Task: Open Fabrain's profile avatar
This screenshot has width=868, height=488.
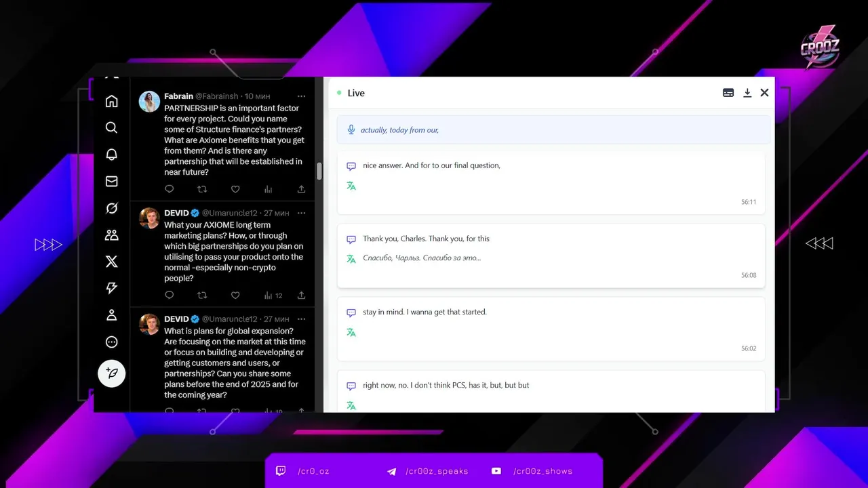Action: 149,102
